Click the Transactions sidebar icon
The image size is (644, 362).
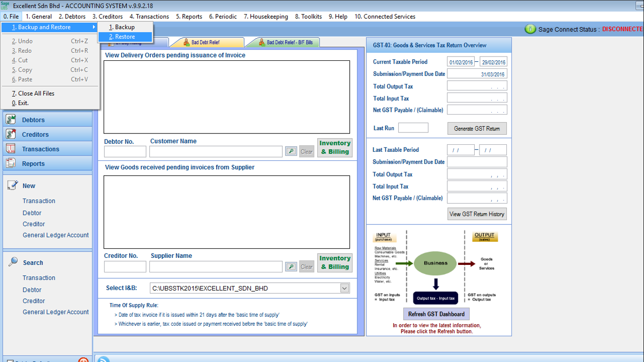[x=10, y=149]
